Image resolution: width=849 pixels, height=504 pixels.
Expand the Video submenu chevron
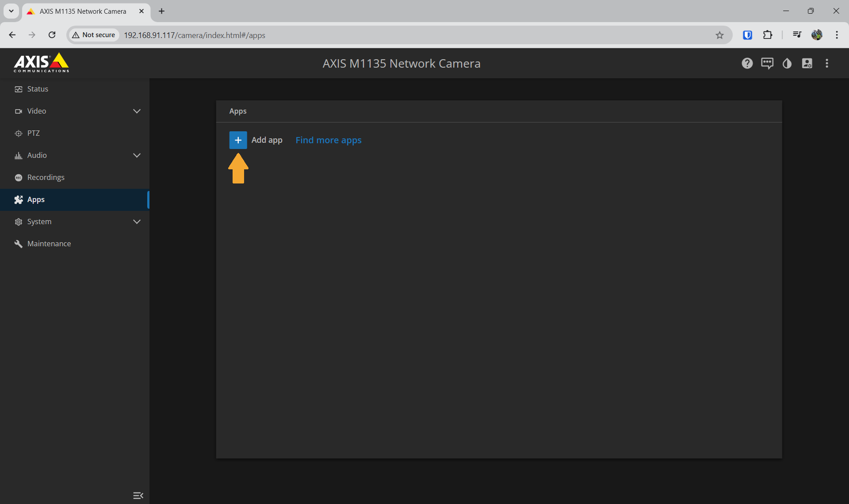[137, 111]
